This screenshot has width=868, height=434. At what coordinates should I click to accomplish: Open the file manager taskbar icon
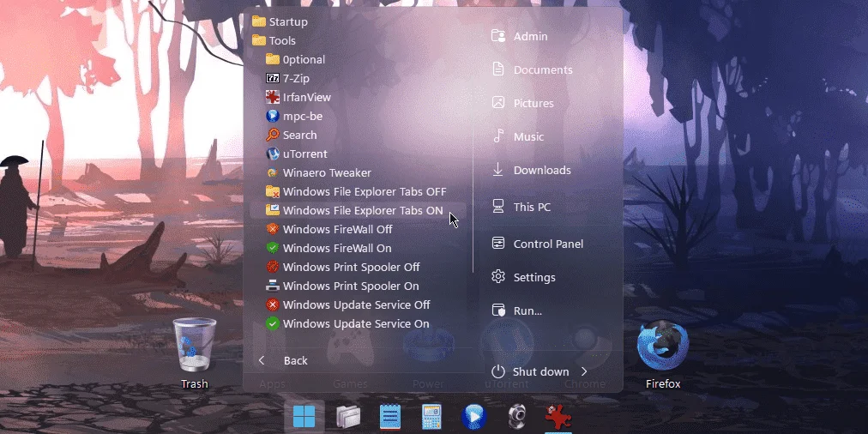click(x=348, y=416)
